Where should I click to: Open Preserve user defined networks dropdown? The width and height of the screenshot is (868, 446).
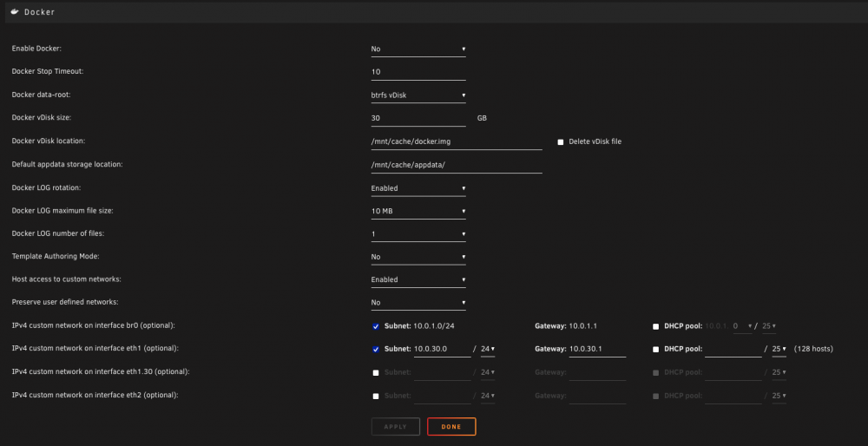pyautogui.click(x=418, y=303)
